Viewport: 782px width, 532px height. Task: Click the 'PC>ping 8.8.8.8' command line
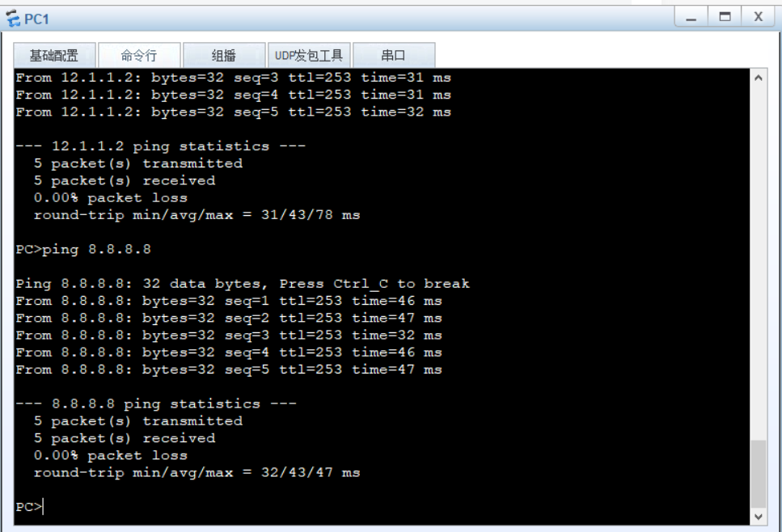pyautogui.click(x=83, y=249)
